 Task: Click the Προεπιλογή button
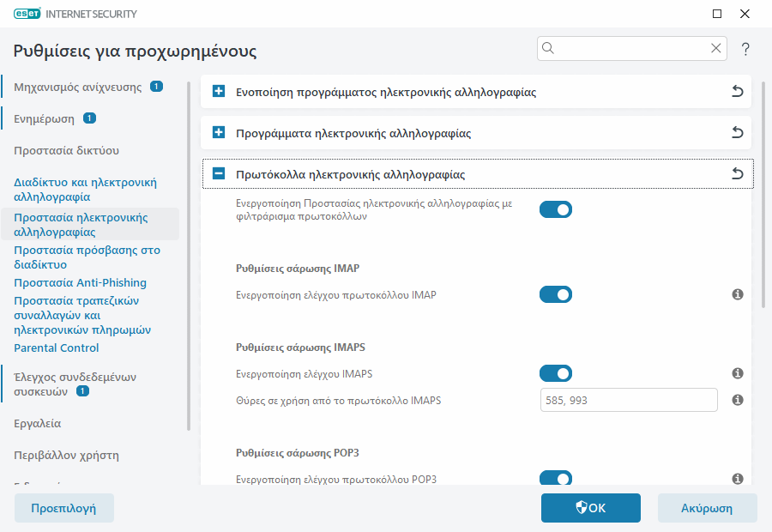(63, 507)
